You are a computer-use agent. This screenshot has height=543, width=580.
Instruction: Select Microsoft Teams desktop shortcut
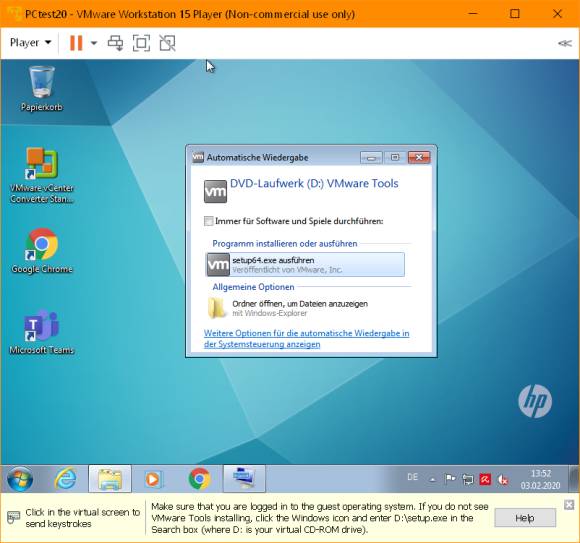(42, 332)
